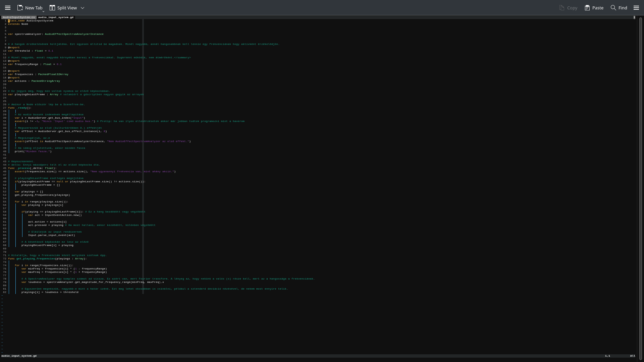Click 'var loudness = spectrumAnalyzer.get_magnitude' line

tap(93, 282)
